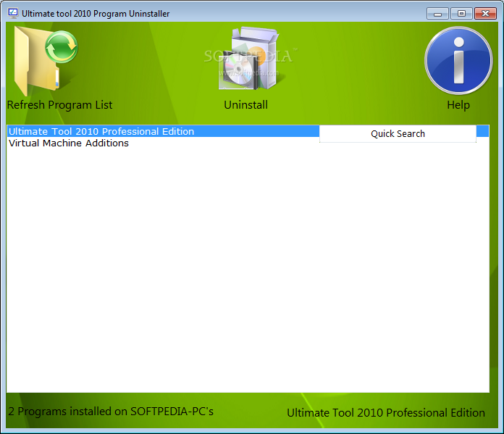Click the Uninstall software box icon
Screen dimensions: 504x434
248,58
